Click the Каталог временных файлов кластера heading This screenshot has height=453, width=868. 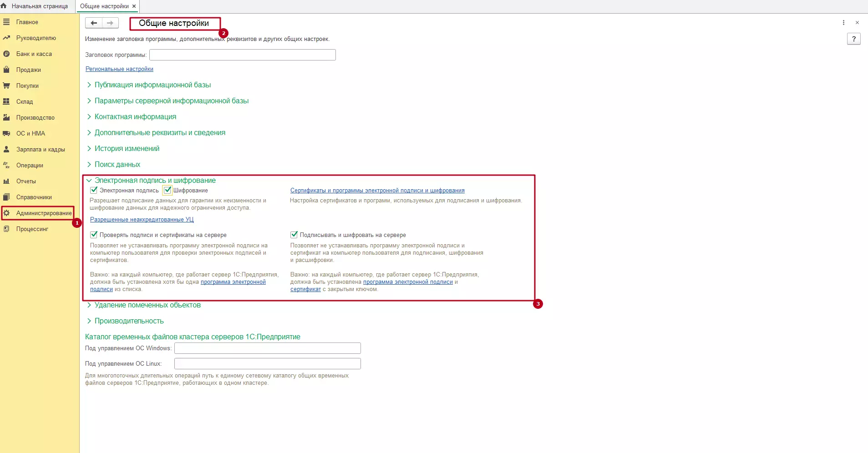click(193, 337)
